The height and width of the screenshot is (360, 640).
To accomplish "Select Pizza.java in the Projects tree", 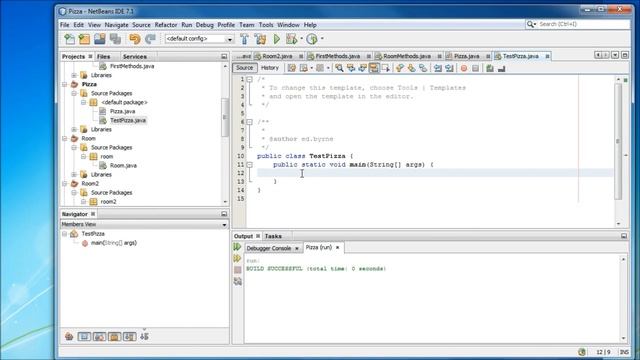I will pyautogui.click(x=122, y=111).
